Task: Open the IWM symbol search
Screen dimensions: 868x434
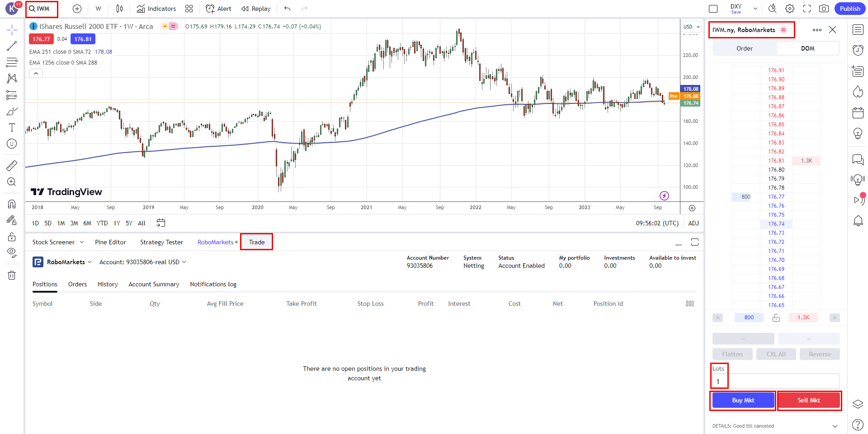Action: [x=42, y=9]
